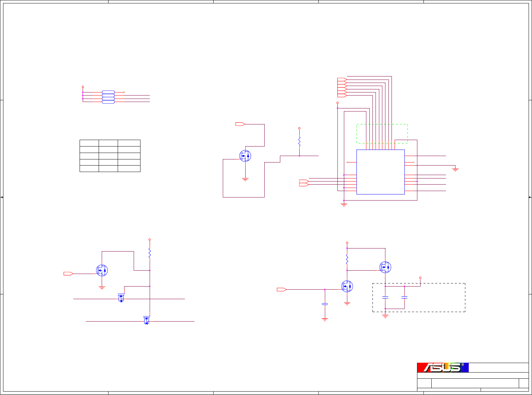
Task: Select the resistor in the bottom-left circuit
Action: (x=150, y=253)
